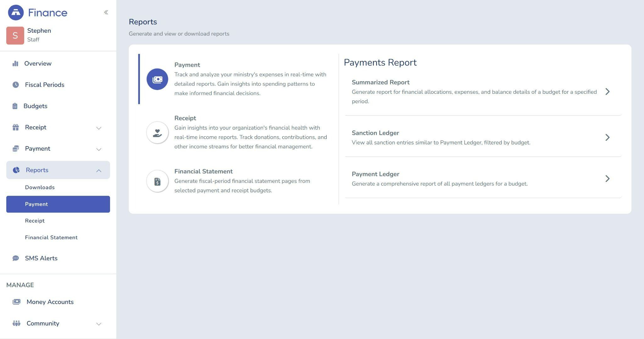Select the Receipt report category title
The height and width of the screenshot is (339, 644).
(x=185, y=118)
